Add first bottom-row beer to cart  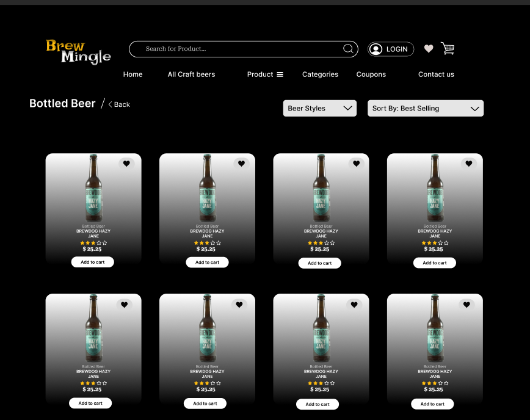pos(90,403)
